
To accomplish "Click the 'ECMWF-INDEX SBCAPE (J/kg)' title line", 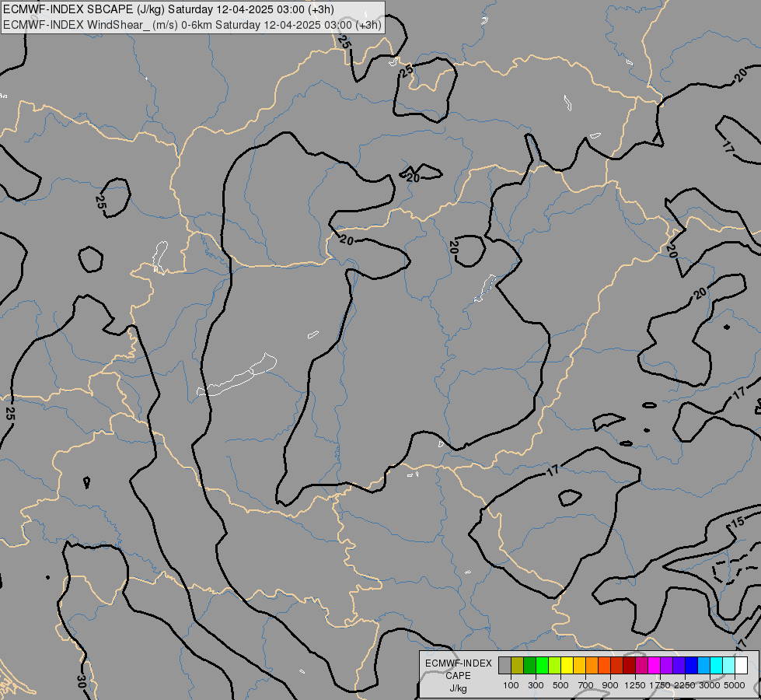I will point(169,9).
